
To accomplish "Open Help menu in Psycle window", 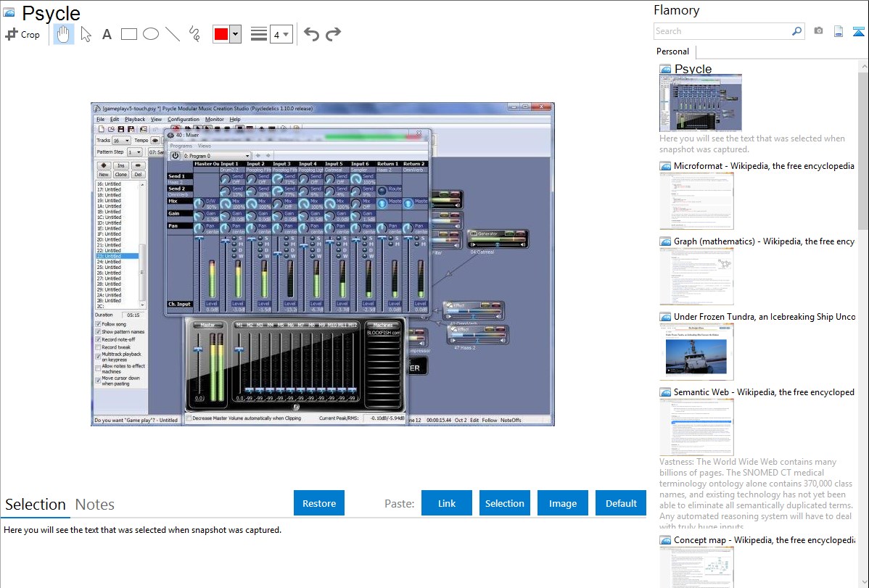I will (x=235, y=119).
